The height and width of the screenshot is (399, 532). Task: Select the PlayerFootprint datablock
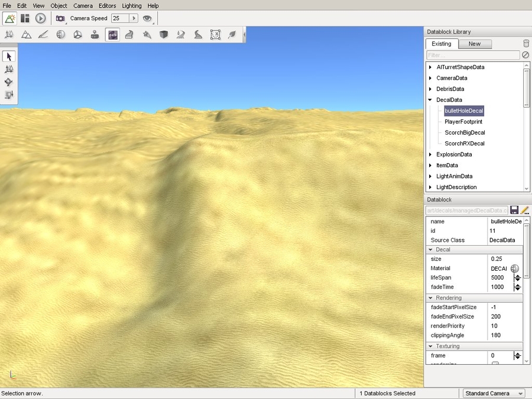pyautogui.click(x=463, y=121)
